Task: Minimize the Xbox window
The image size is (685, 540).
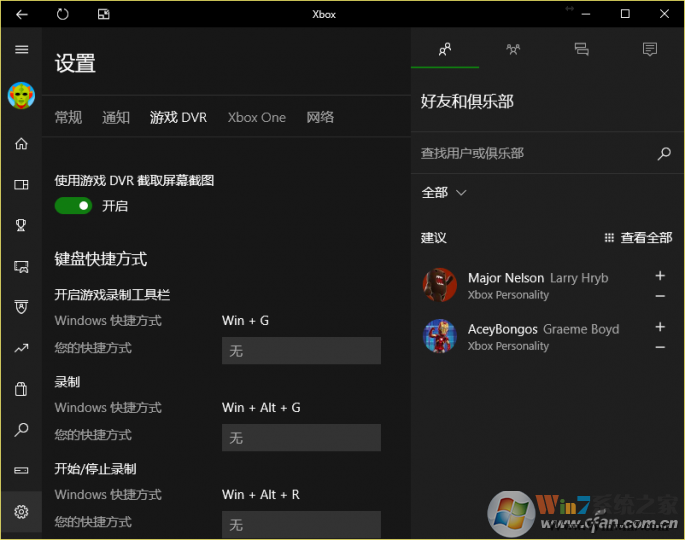Action: click(x=586, y=14)
